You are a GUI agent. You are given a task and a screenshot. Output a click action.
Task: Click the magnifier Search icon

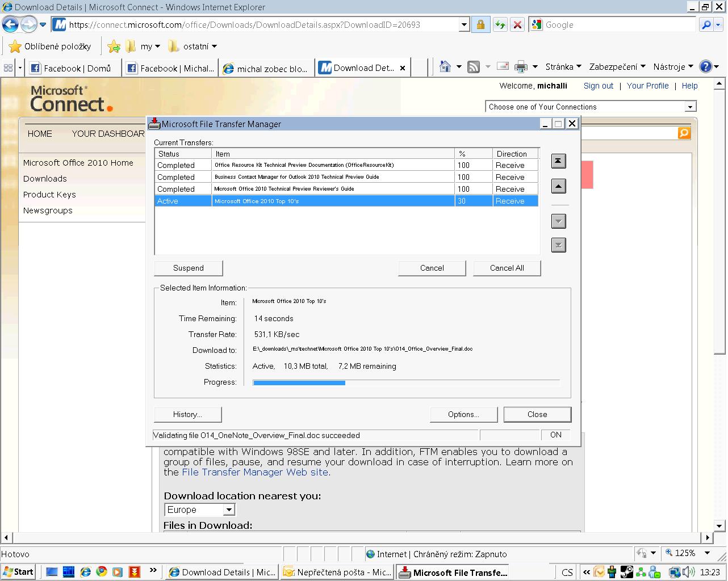[x=706, y=25]
